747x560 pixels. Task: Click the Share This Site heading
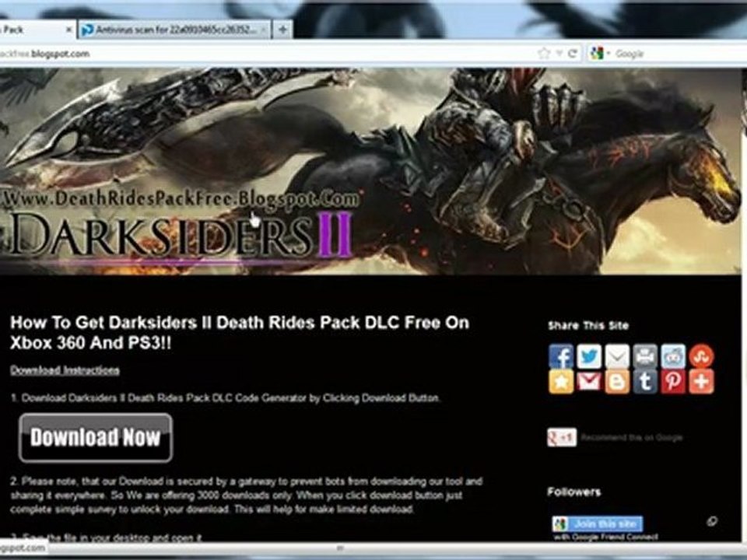coord(588,326)
